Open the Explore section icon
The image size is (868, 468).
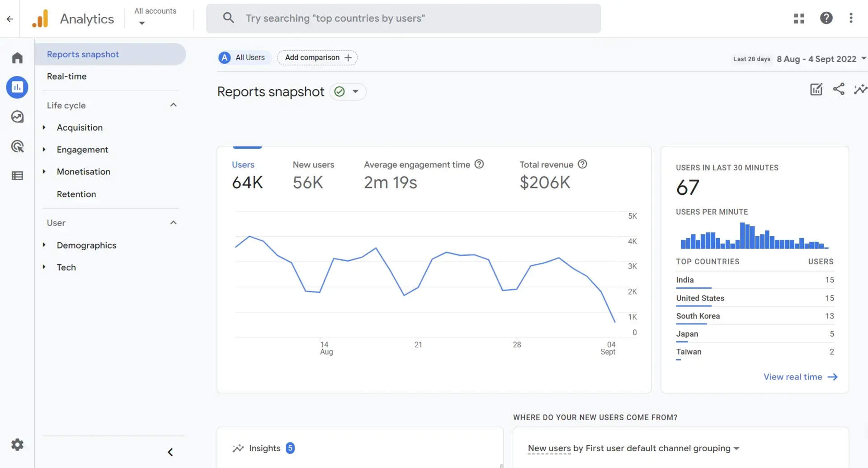coord(17,116)
